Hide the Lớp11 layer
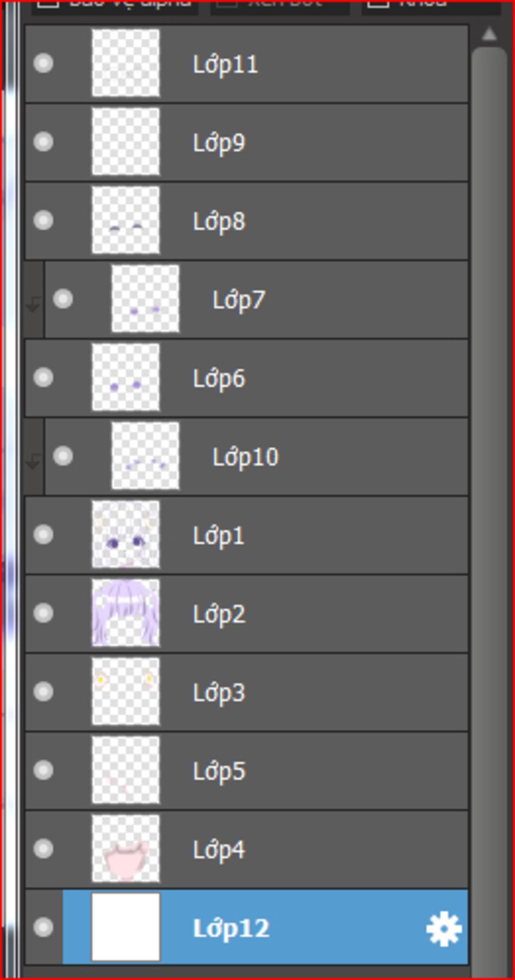This screenshot has width=515, height=980. click(x=43, y=63)
